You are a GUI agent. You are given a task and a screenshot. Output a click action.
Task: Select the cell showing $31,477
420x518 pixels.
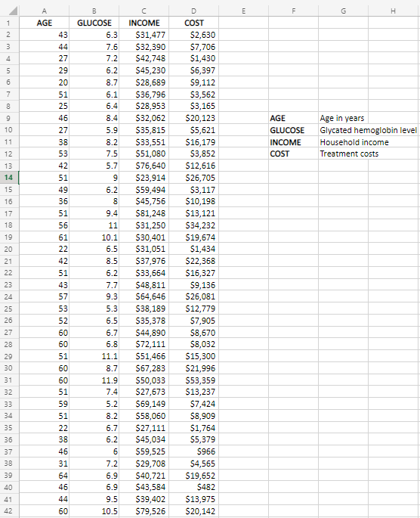tap(144, 35)
